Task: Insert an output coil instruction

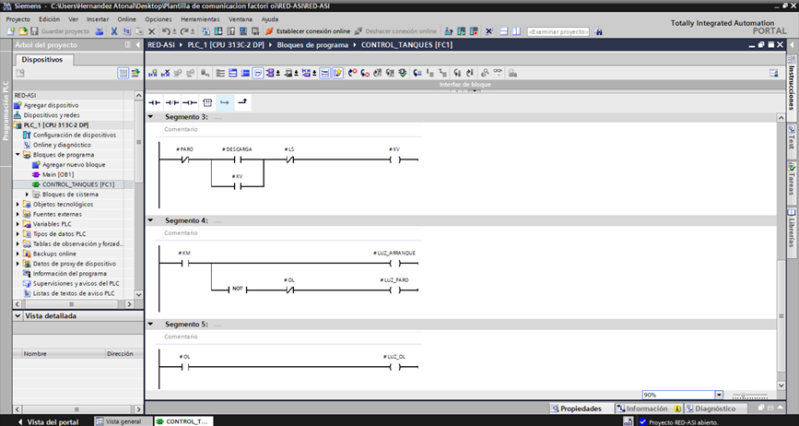Action: tap(190, 102)
